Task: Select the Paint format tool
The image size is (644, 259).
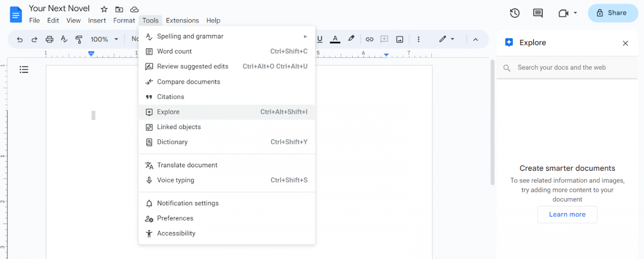Action: 79,39
